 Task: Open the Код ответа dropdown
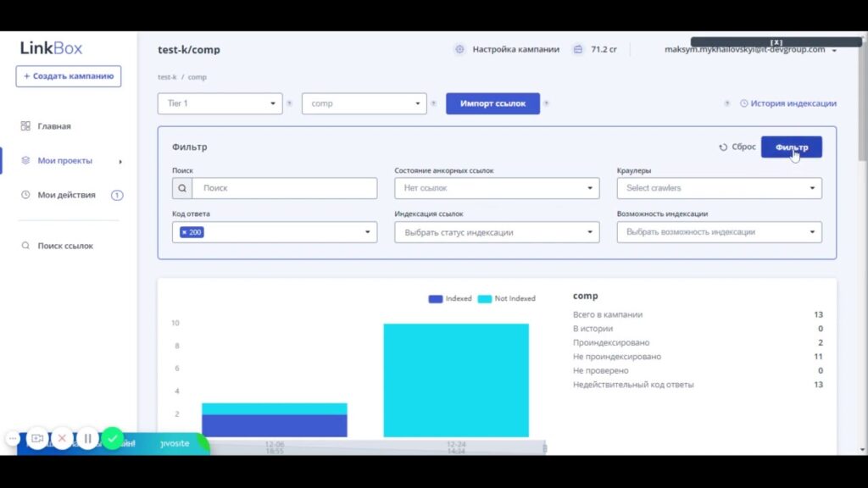pos(275,232)
